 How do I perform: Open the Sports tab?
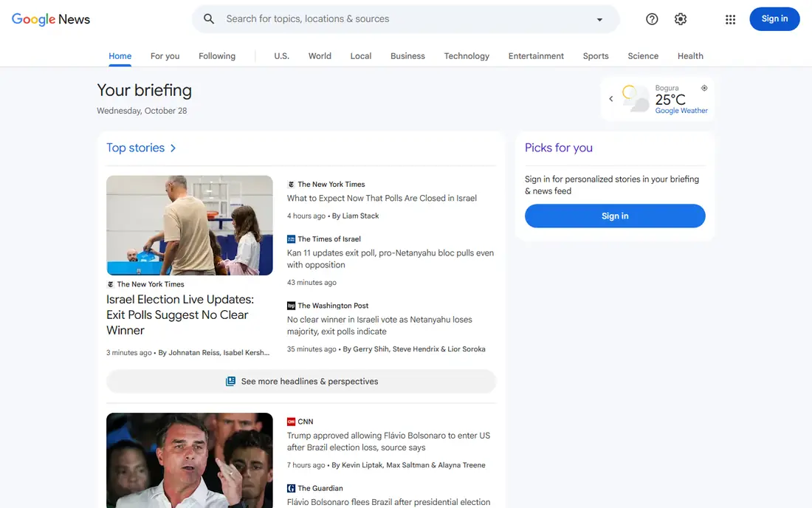596,56
